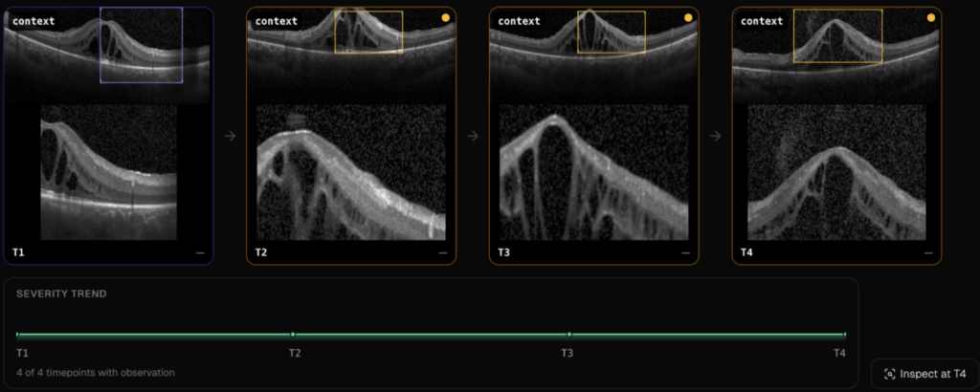The width and height of the screenshot is (980, 392).
Task: Click the T2 label under the second card
Action: tap(260, 252)
